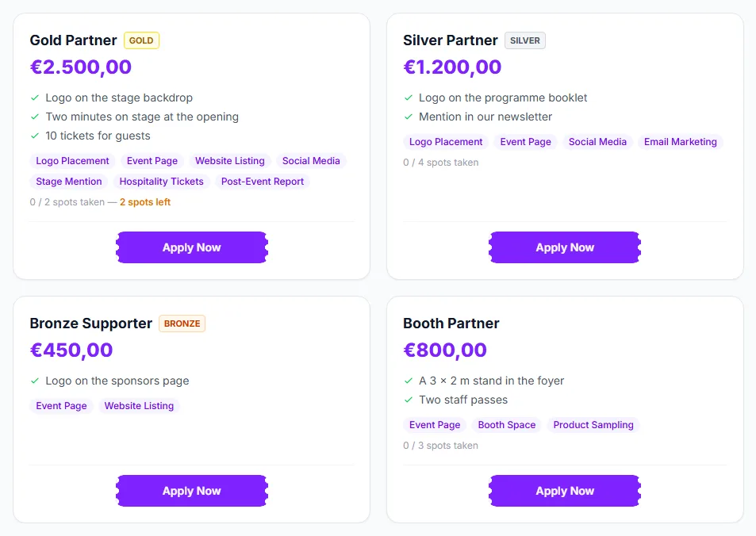The height and width of the screenshot is (536, 756).
Task: Select the Product Sampling tag
Action: pos(593,425)
